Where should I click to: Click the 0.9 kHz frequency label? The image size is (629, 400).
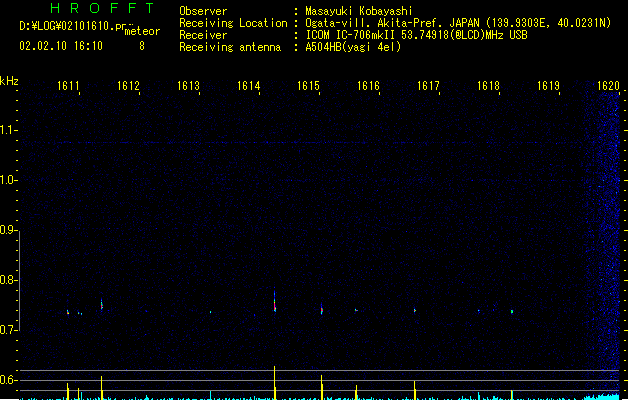point(7,230)
